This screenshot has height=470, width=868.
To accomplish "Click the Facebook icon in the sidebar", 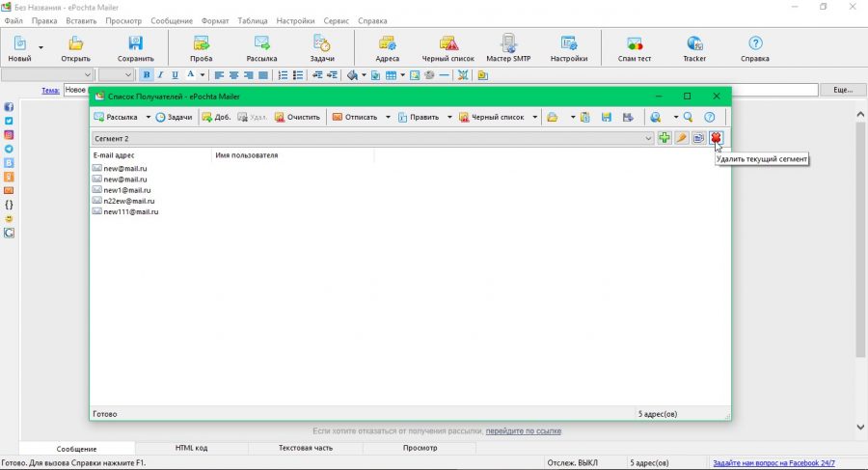I will point(9,107).
